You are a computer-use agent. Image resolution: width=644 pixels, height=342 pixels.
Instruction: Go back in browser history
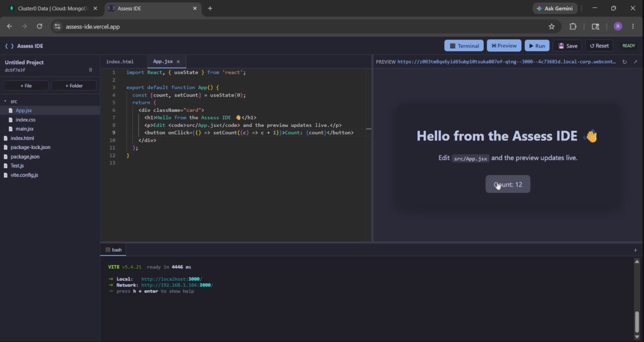pyautogui.click(x=9, y=27)
